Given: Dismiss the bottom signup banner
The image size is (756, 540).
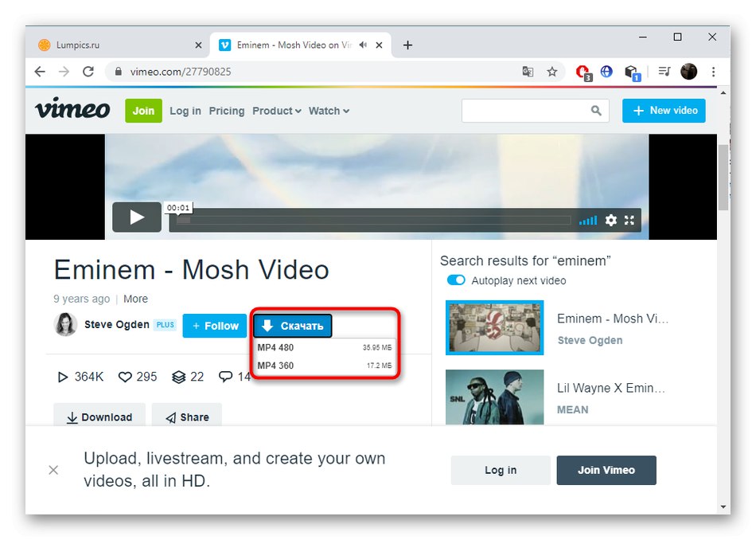Looking at the screenshot, I should pyautogui.click(x=53, y=470).
